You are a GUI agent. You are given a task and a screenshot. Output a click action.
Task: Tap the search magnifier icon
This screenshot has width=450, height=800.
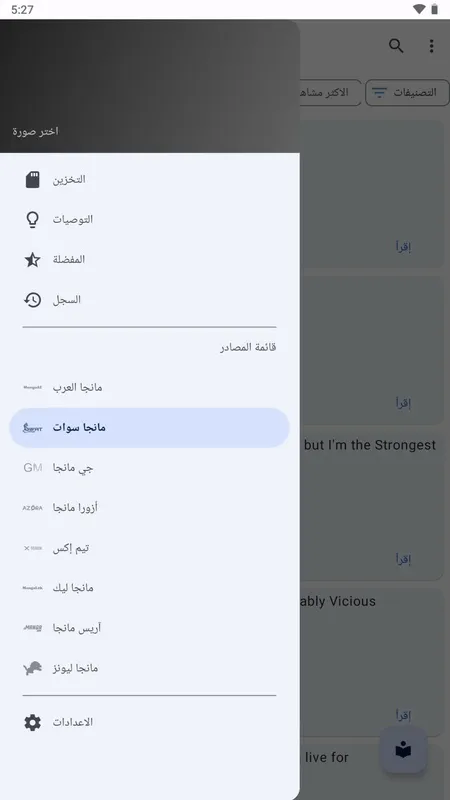click(396, 46)
